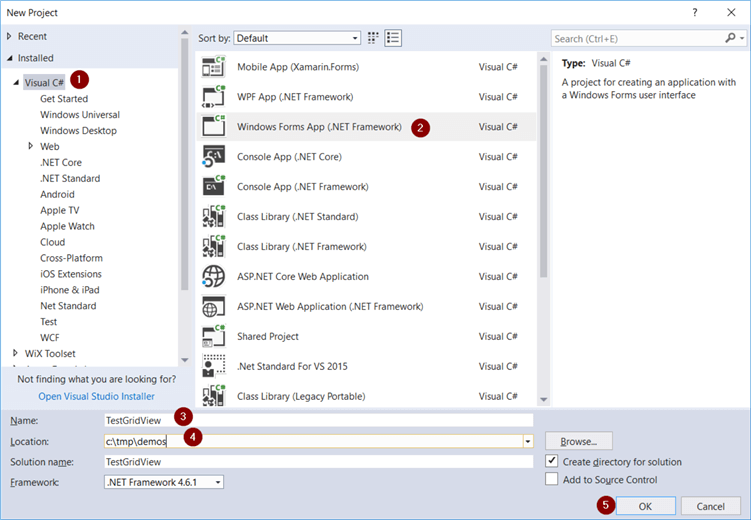Click into the Solution name field
The image size is (751, 520).
(x=319, y=462)
